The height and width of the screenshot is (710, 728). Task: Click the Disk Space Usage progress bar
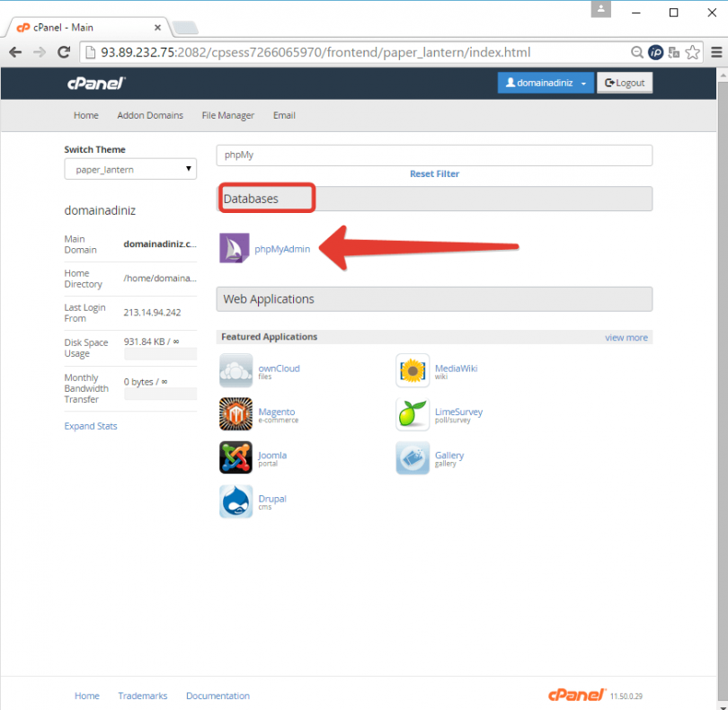pos(160,353)
